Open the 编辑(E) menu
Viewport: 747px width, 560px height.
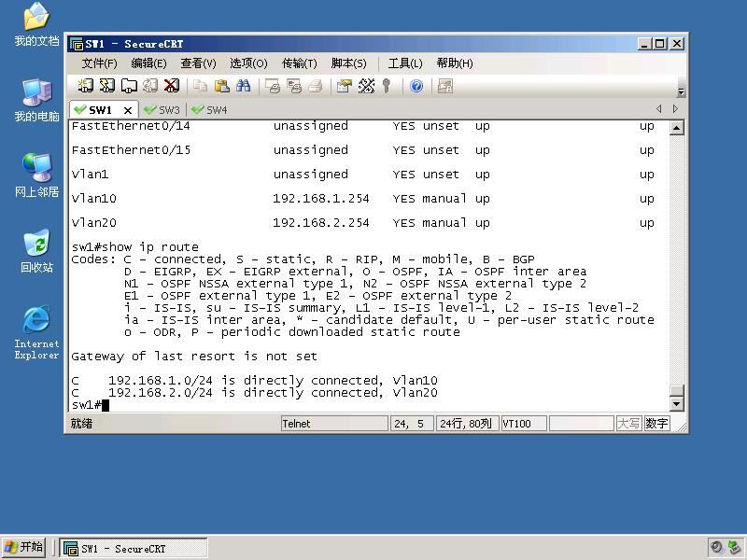tap(148, 63)
